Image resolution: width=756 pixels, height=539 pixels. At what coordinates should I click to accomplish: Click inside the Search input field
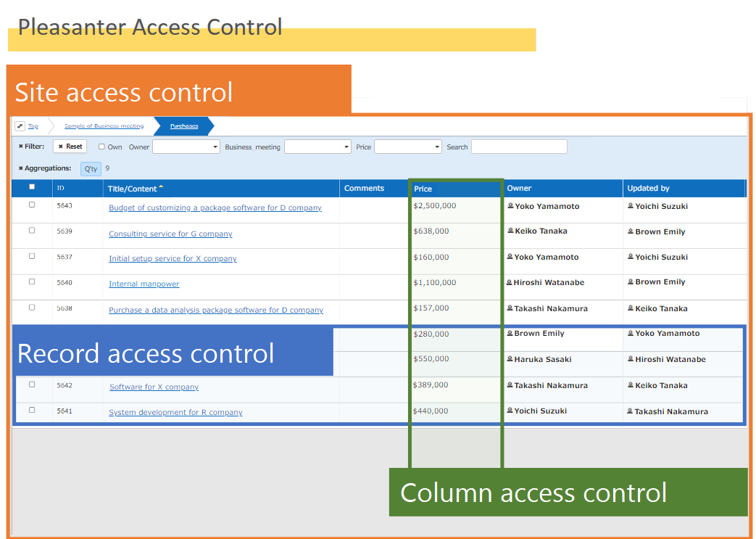[519, 147]
